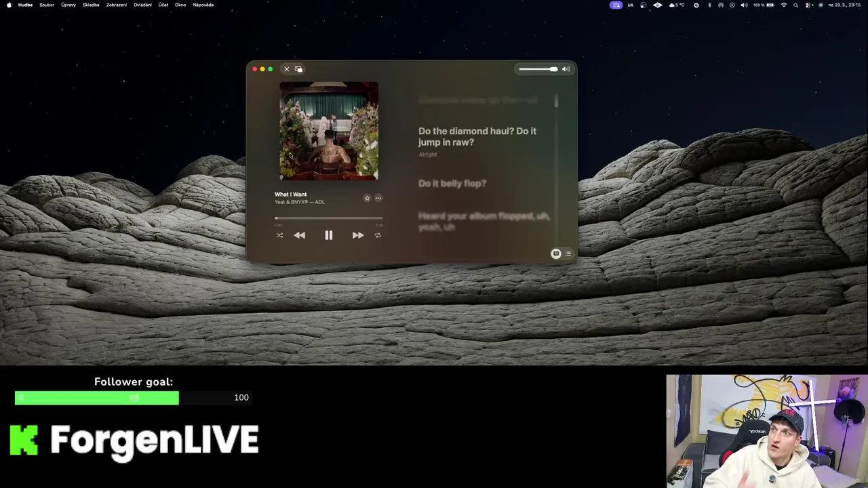The height and width of the screenshot is (488, 868).
Task: Switch the UA keyboard input source
Action: (631, 5)
